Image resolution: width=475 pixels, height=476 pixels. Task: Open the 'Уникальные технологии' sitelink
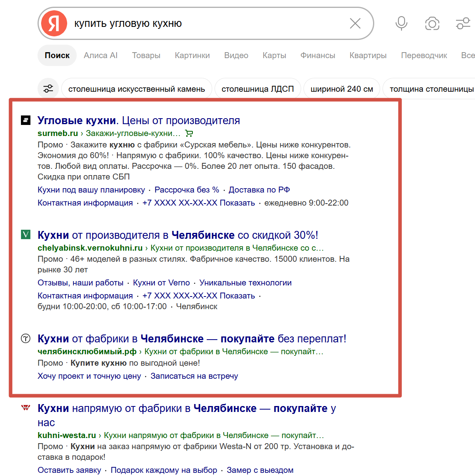coord(245,283)
